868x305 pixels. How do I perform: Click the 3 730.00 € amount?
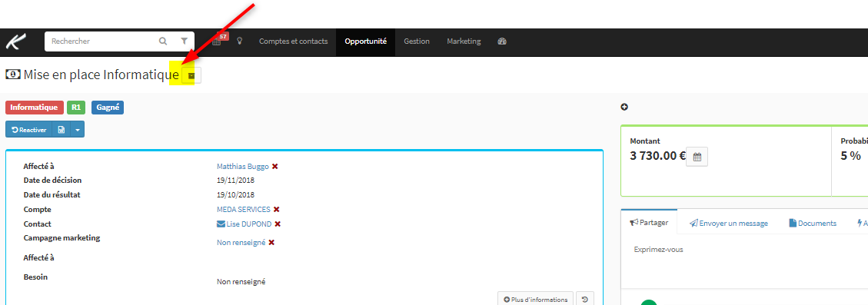[657, 155]
